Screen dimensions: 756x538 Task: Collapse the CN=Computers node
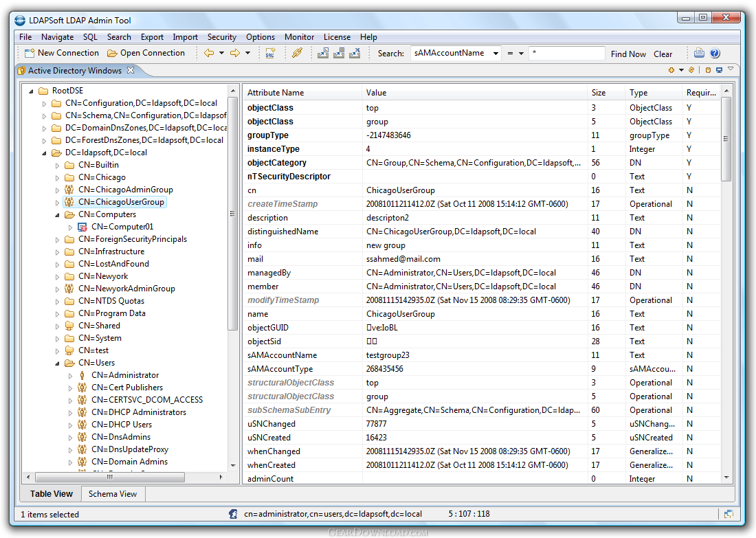click(x=57, y=215)
